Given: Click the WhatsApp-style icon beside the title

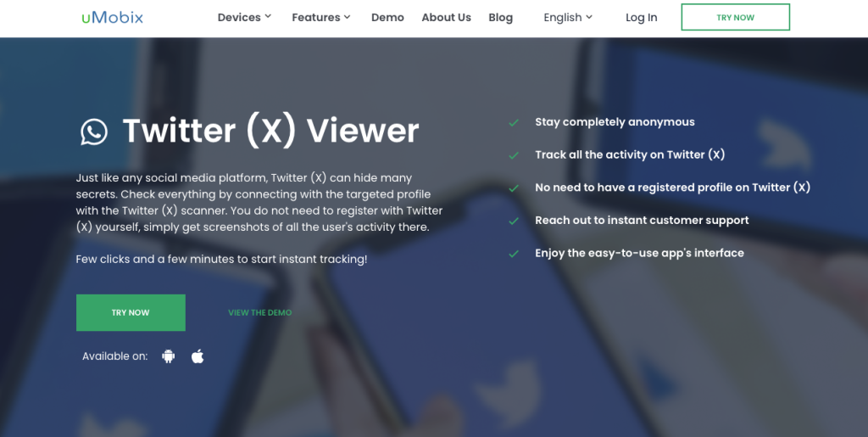Looking at the screenshot, I should pos(94,132).
